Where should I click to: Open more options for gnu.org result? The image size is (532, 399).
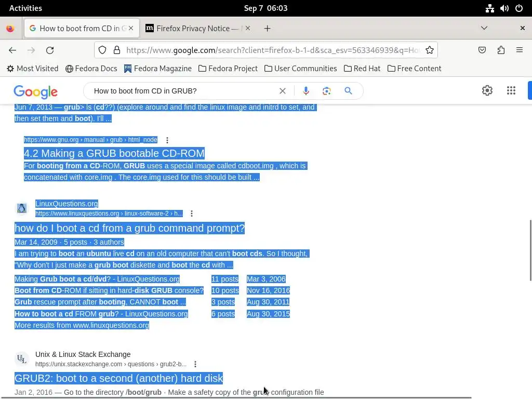tap(167, 140)
